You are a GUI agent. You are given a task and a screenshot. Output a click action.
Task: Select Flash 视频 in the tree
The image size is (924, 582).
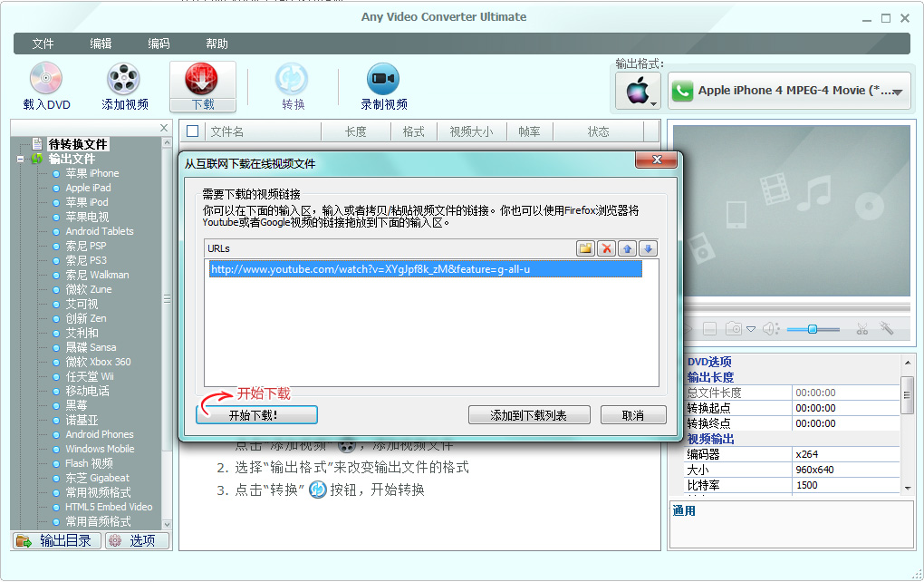click(x=89, y=463)
